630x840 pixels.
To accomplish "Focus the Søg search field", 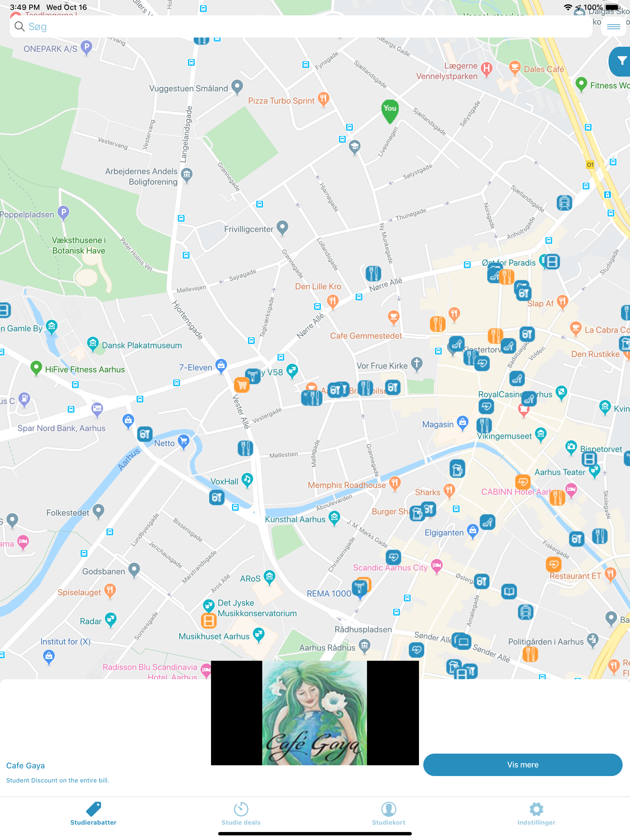I will click(x=300, y=26).
